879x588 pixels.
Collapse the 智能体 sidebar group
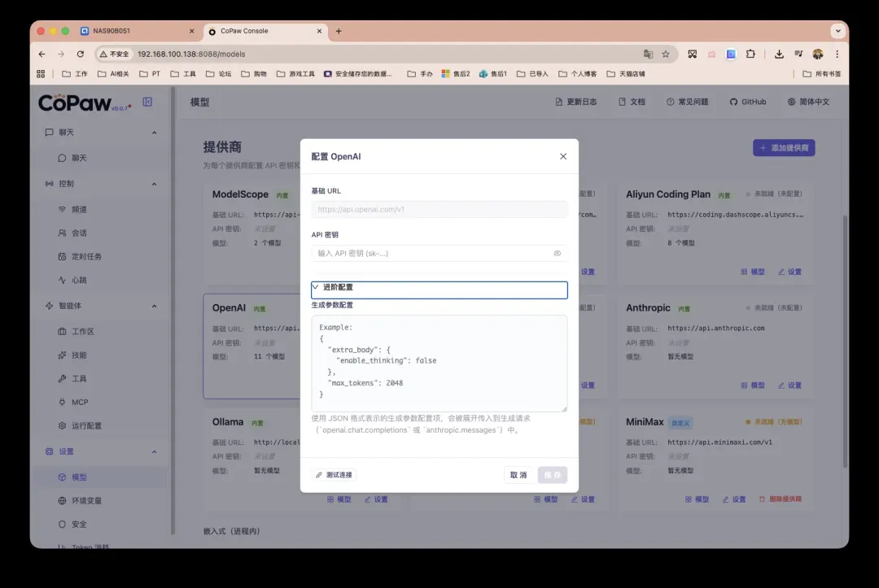(x=155, y=306)
